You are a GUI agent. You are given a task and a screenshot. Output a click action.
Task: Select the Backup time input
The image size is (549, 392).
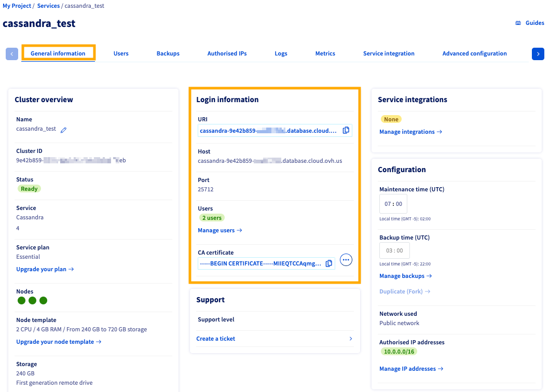coord(394,250)
